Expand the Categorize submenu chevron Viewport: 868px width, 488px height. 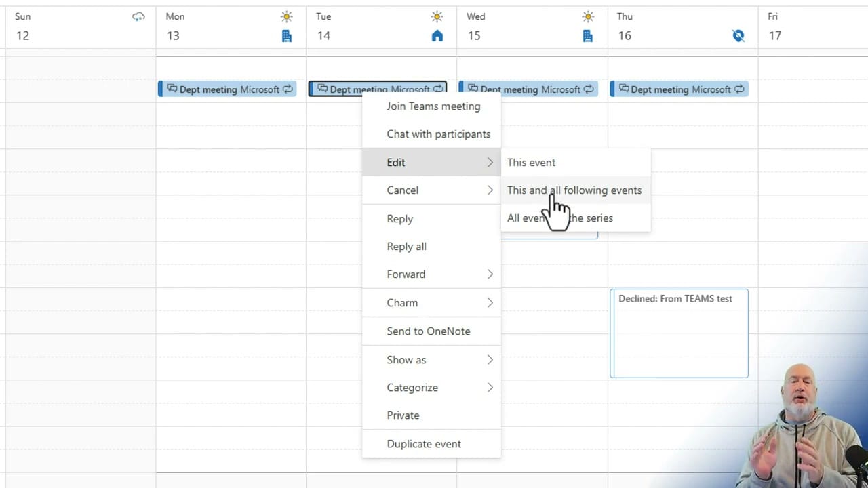click(490, 387)
